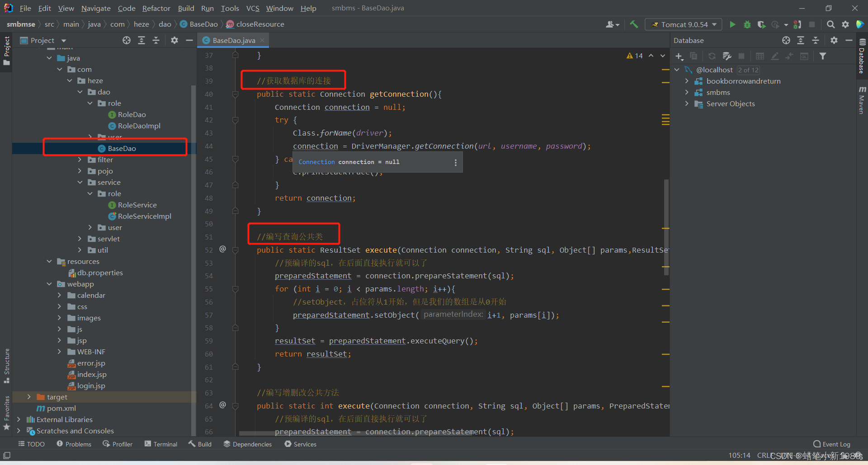Screen dimensions: 868x465
Task: Collapse the java folder in tree
Action: (49, 58)
